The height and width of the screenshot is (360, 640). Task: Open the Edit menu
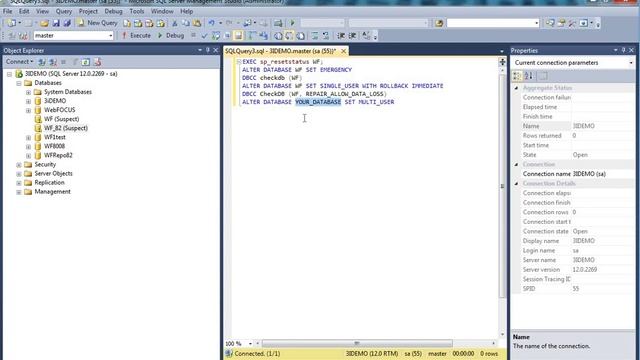click(24, 11)
